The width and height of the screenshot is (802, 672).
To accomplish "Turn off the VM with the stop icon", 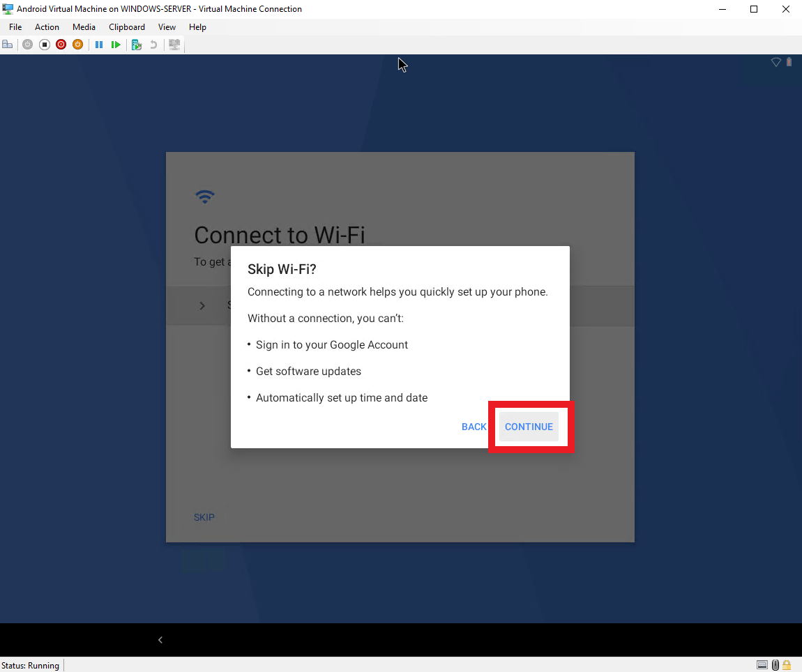I will coord(44,45).
